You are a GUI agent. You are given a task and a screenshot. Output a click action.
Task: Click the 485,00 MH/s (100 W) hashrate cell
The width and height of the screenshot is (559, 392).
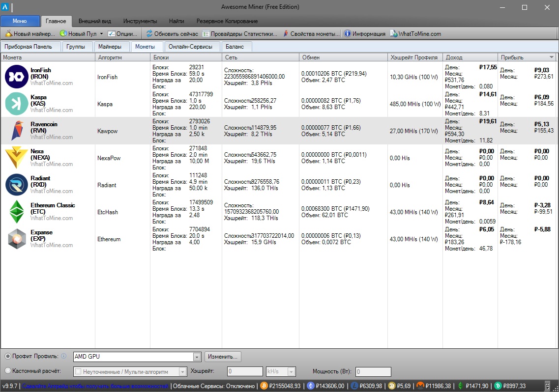click(x=415, y=104)
